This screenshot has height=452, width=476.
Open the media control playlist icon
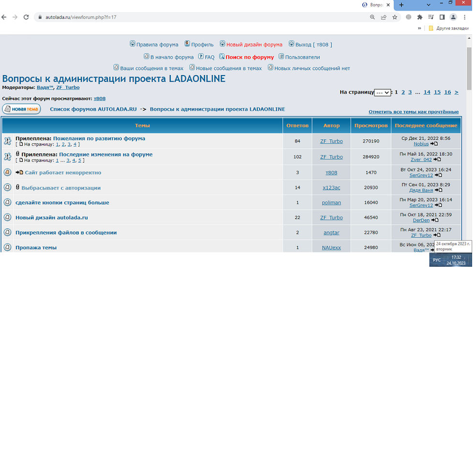431,17
